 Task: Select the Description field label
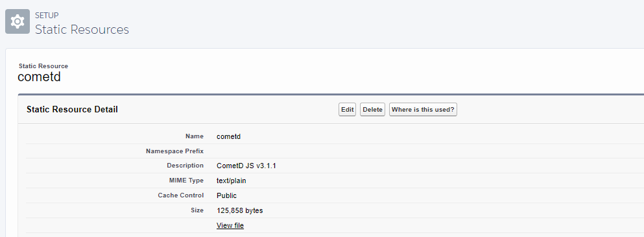click(185, 166)
